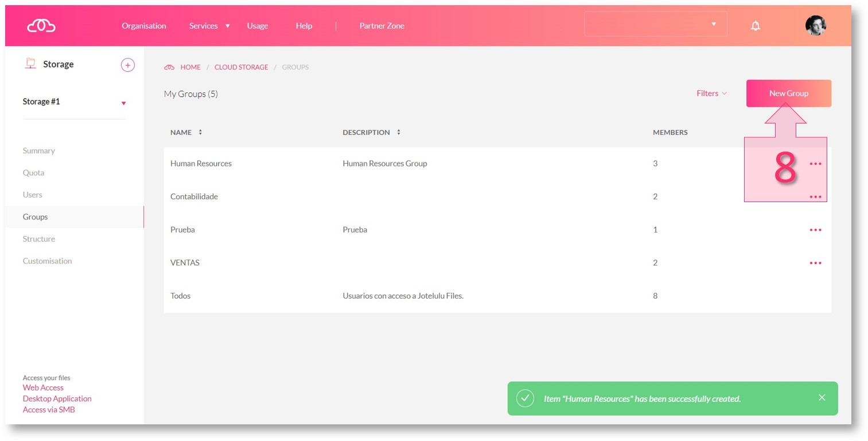Screen dimensions: 868x441
Task: Select the Todos group row
Action: (180, 296)
